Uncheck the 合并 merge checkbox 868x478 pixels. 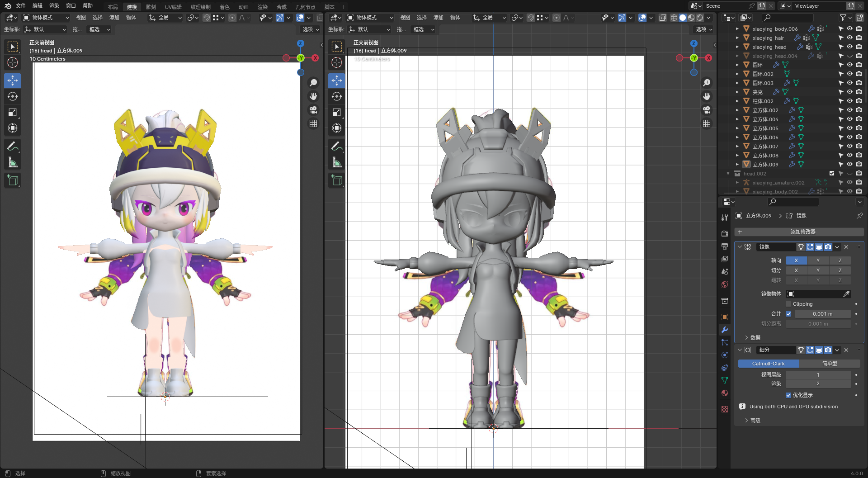(789, 314)
